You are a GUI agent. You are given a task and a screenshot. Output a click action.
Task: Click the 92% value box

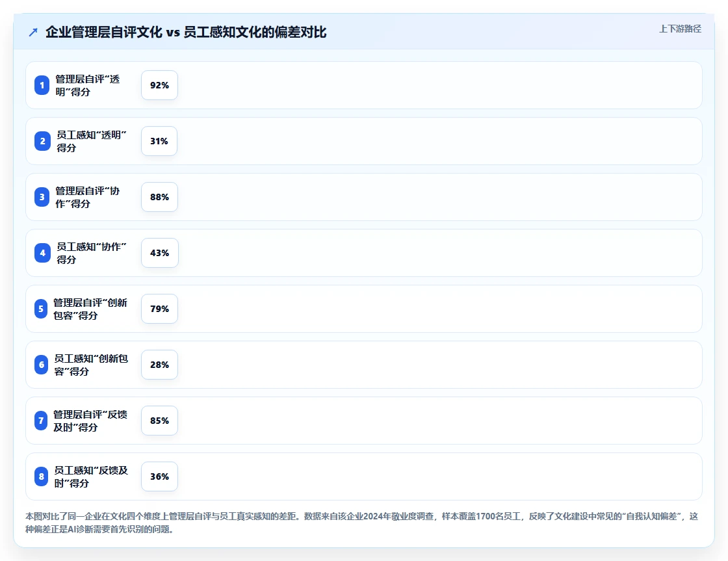click(159, 85)
